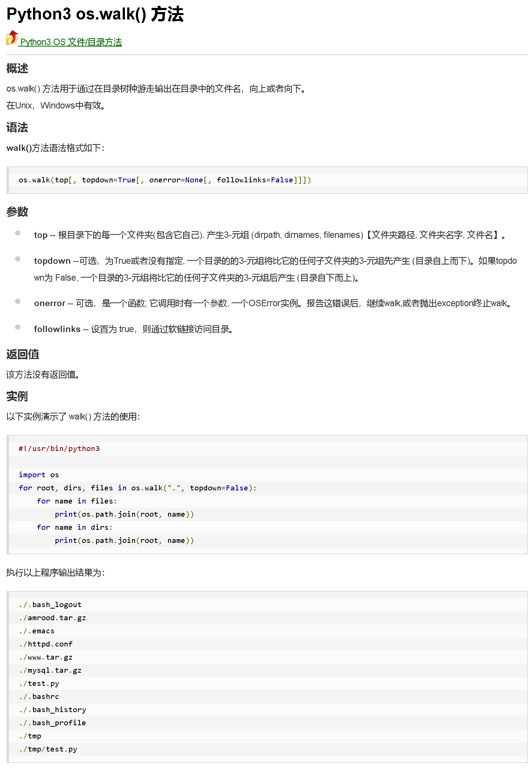Click the followlinks parameter name

point(57,329)
